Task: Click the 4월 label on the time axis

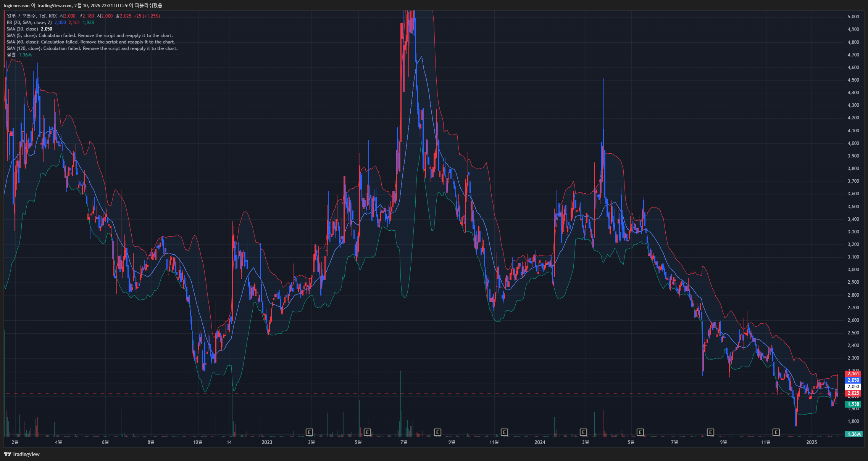Action: 58,442
